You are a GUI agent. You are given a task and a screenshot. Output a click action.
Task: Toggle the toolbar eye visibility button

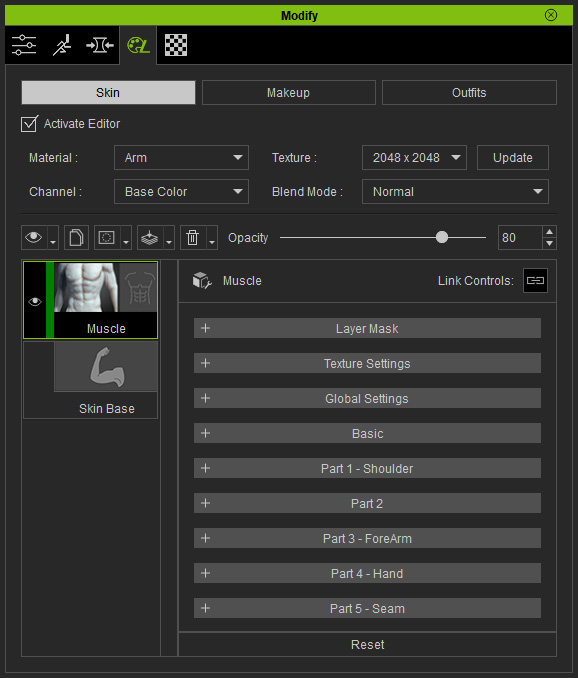point(34,237)
